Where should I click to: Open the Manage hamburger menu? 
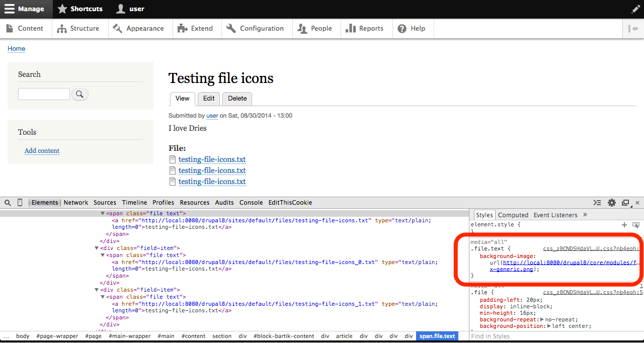[x=9, y=9]
